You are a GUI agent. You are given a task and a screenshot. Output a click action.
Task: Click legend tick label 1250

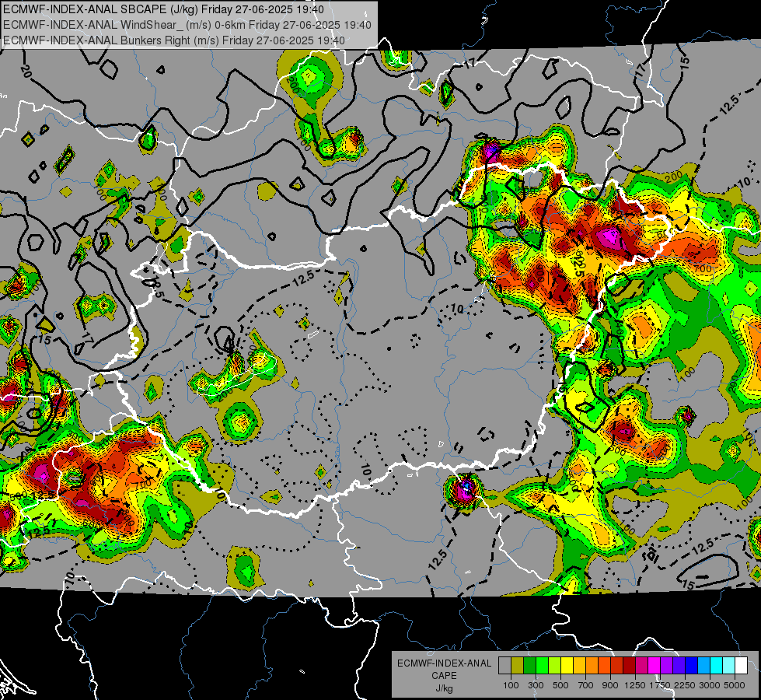tap(635, 685)
